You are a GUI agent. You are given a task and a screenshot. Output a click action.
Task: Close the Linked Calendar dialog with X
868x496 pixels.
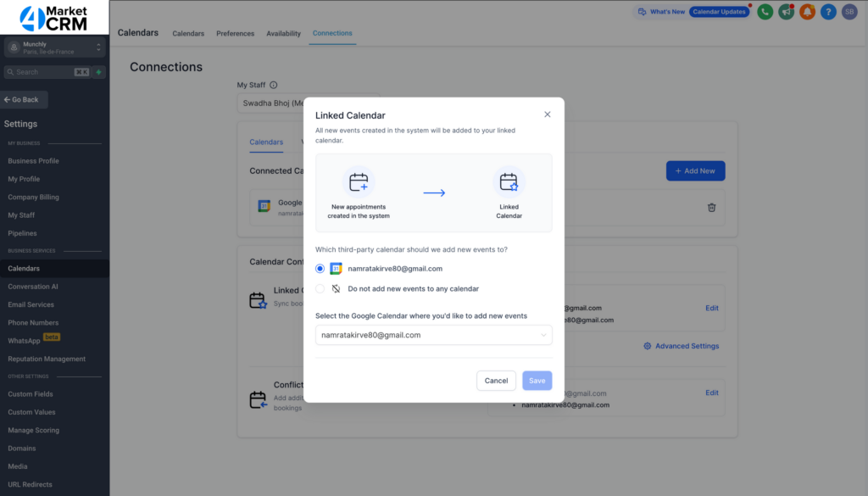tap(547, 114)
